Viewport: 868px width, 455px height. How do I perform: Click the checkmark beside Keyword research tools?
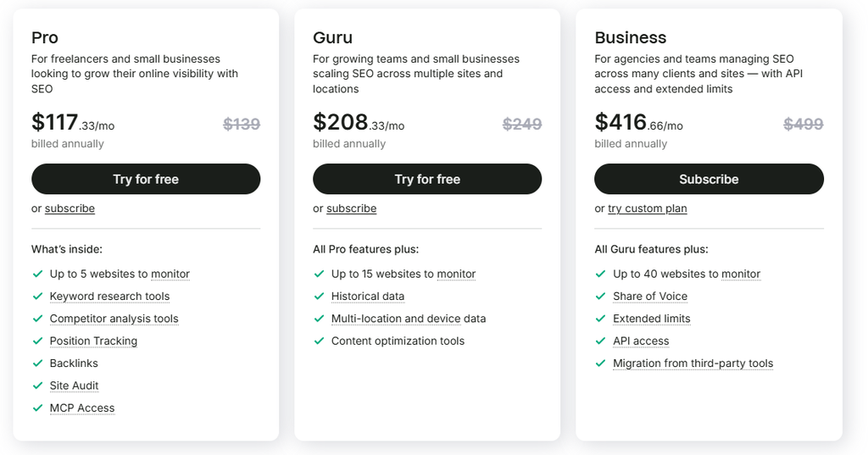pyautogui.click(x=37, y=297)
